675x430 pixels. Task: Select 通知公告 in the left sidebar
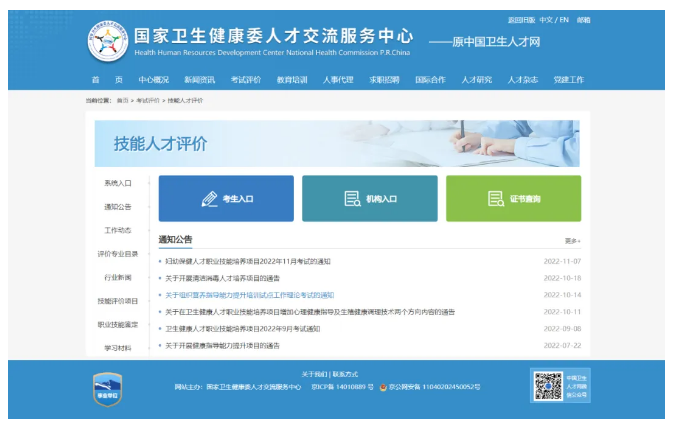pos(118,207)
